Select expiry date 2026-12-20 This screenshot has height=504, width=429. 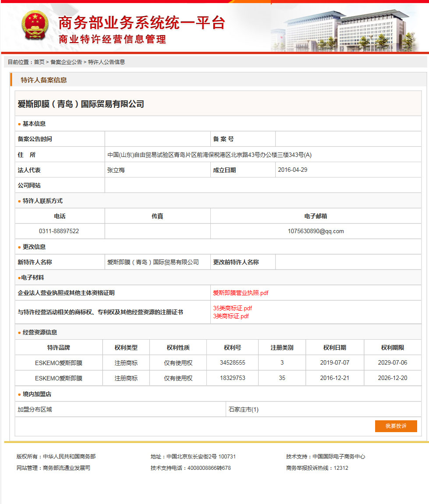point(392,378)
